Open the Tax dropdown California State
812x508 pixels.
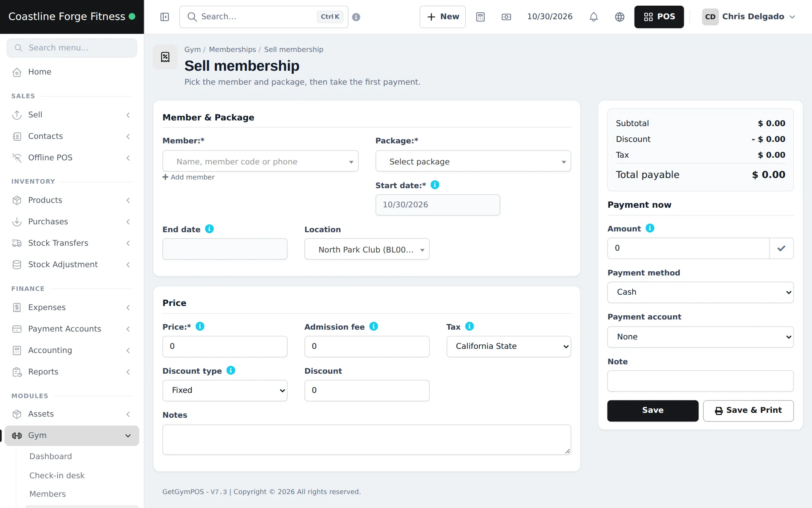509,346
